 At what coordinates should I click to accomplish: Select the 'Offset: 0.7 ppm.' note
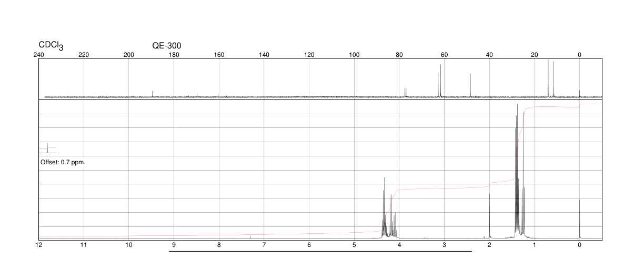coord(63,162)
